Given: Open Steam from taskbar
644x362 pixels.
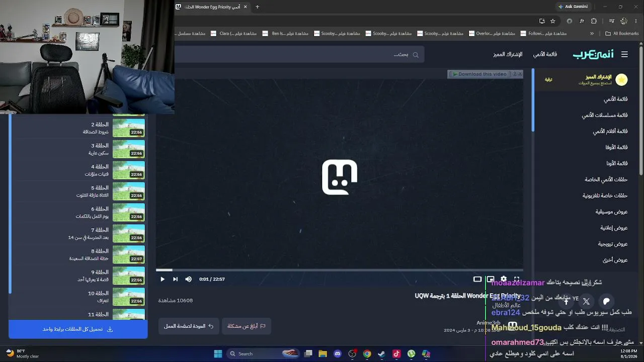Looking at the screenshot, I should point(382,354).
